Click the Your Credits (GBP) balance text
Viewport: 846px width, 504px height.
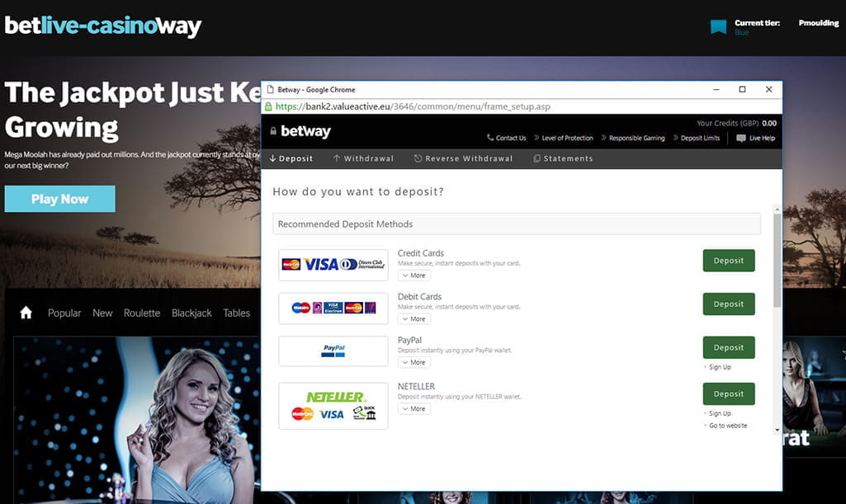click(736, 123)
